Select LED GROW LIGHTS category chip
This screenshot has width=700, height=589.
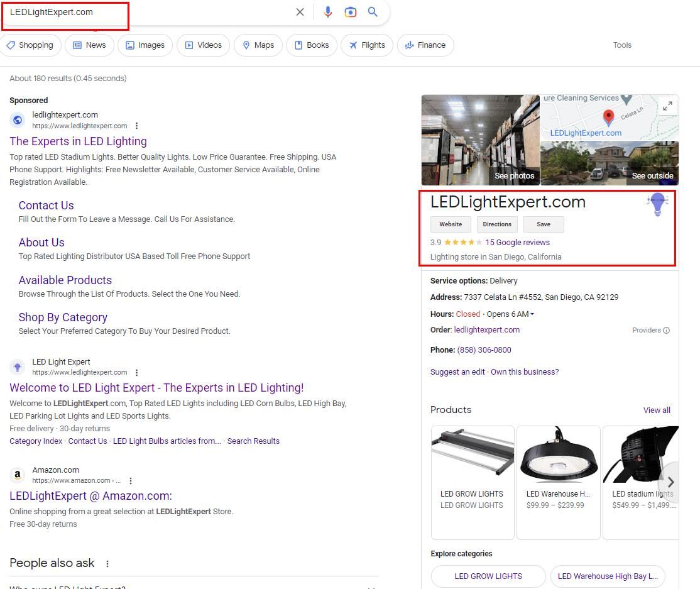pos(488,576)
